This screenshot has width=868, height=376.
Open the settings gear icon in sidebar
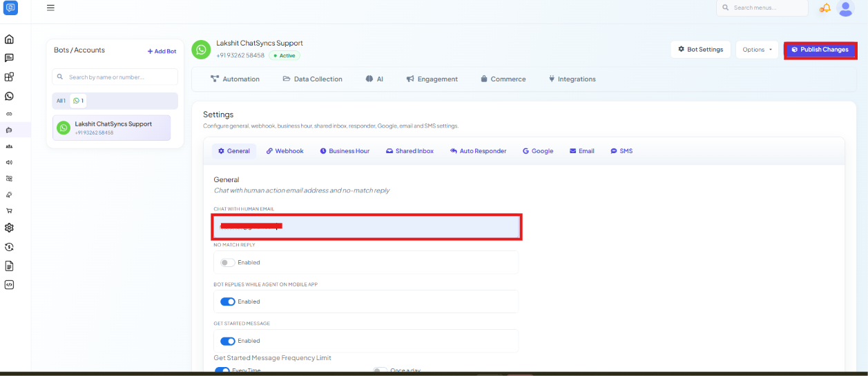coord(9,228)
